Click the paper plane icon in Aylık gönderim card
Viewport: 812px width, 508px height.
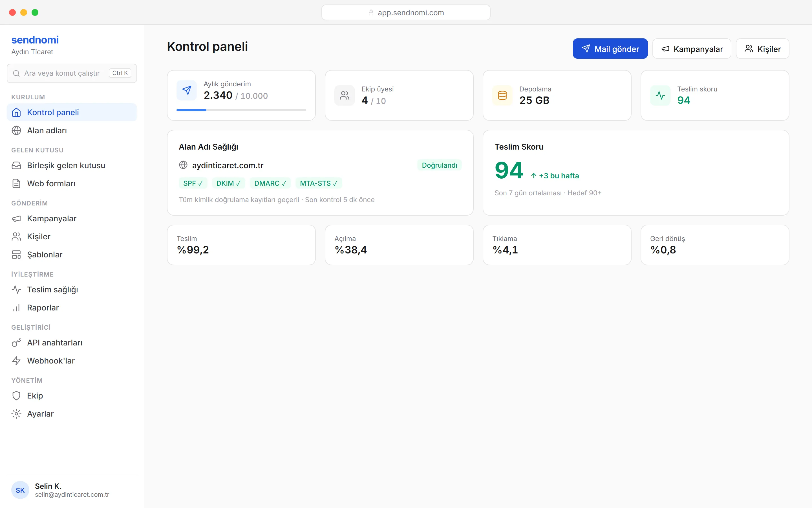pyautogui.click(x=187, y=90)
